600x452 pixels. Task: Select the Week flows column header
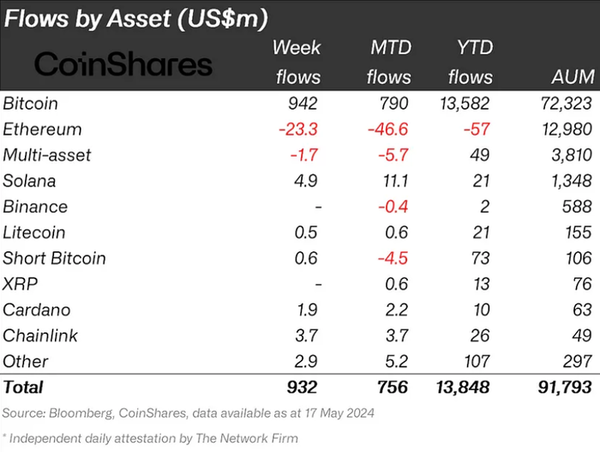pyautogui.click(x=297, y=61)
